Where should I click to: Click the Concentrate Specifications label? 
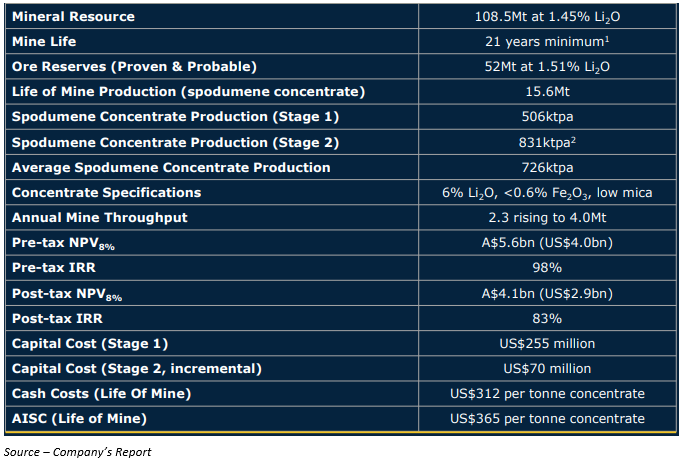(x=106, y=192)
